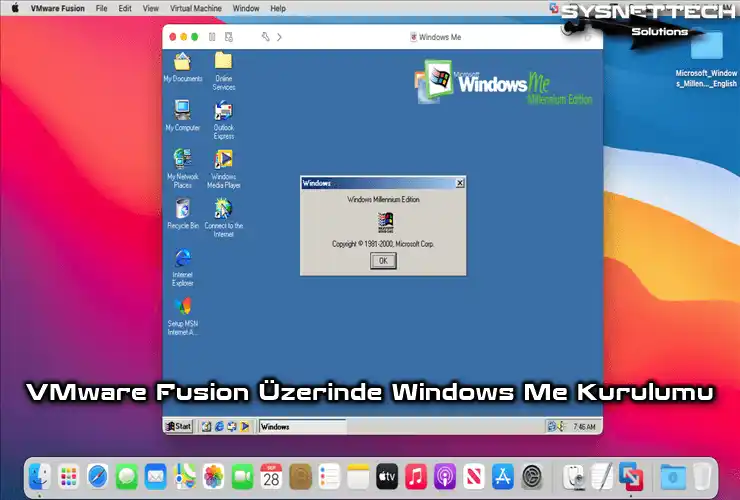Click OK in the Windows dialog
This screenshot has height=500, width=740.
coord(383,261)
